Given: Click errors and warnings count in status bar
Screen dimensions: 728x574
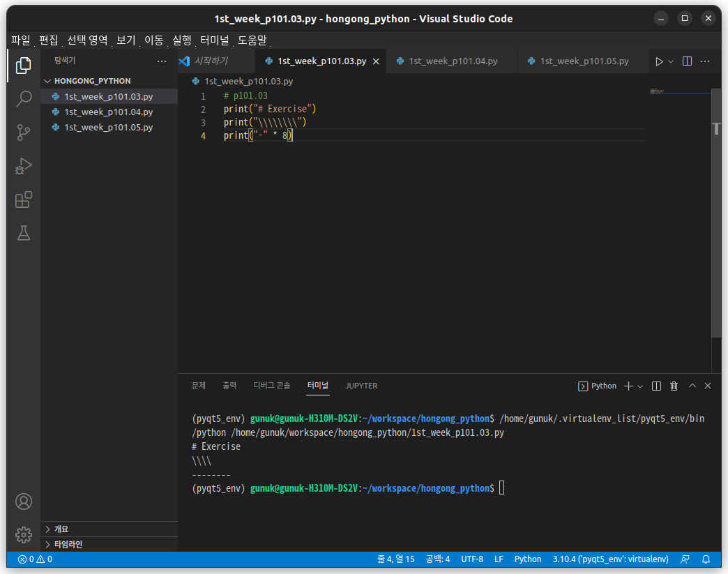Looking at the screenshot, I should [x=36, y=559].
